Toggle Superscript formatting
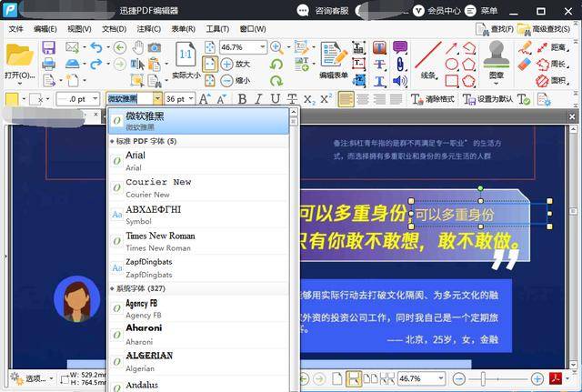This screenshot has width=582, height=392. (326, 99)
